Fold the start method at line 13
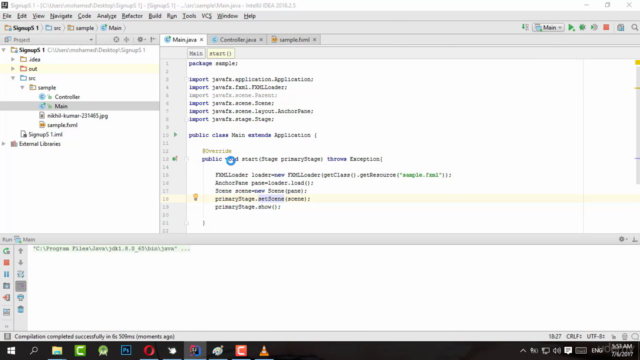 pos(187,159)
